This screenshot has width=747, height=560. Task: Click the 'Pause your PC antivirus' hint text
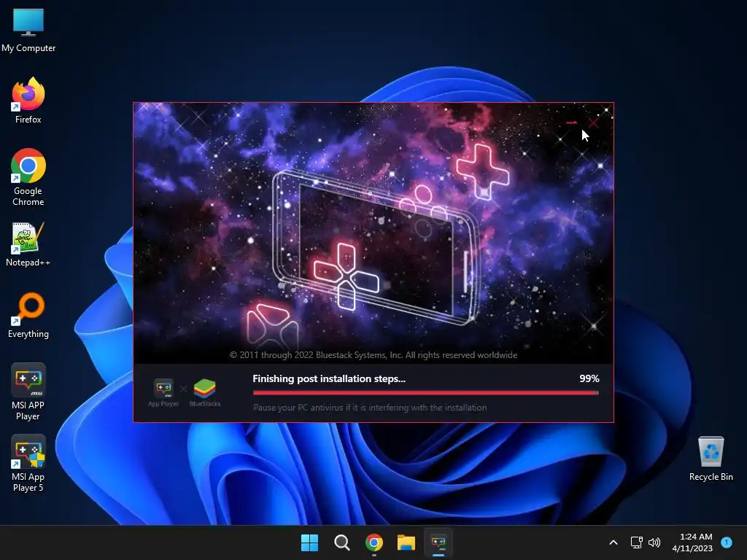(370, 408)
